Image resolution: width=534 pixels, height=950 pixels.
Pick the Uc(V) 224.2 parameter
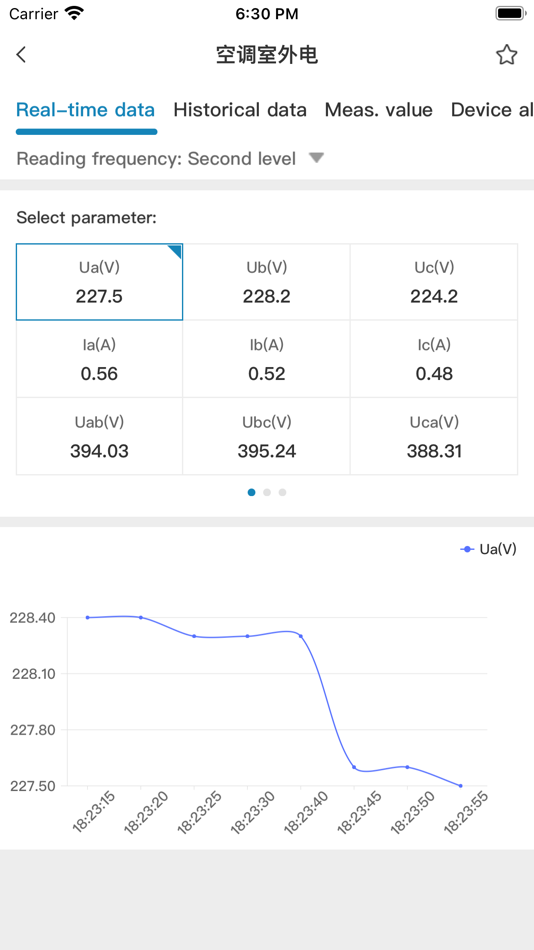pyautogui.click(x=434, y=282)
